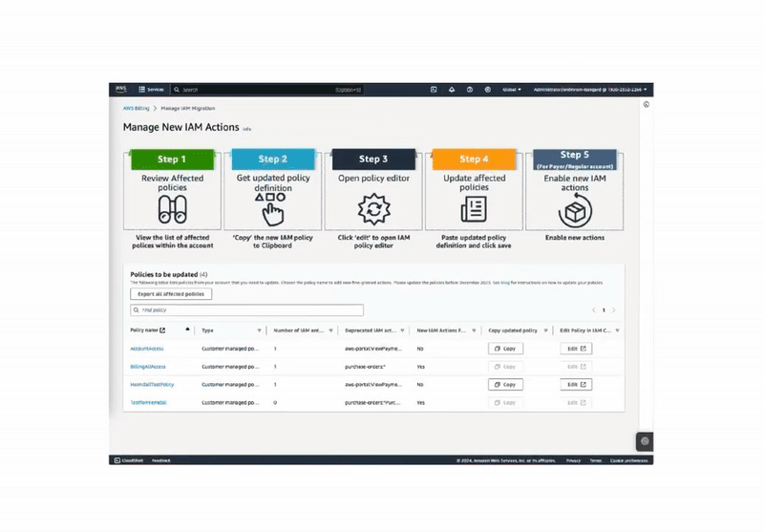Select the Step 1 green tab

point(172,160)
